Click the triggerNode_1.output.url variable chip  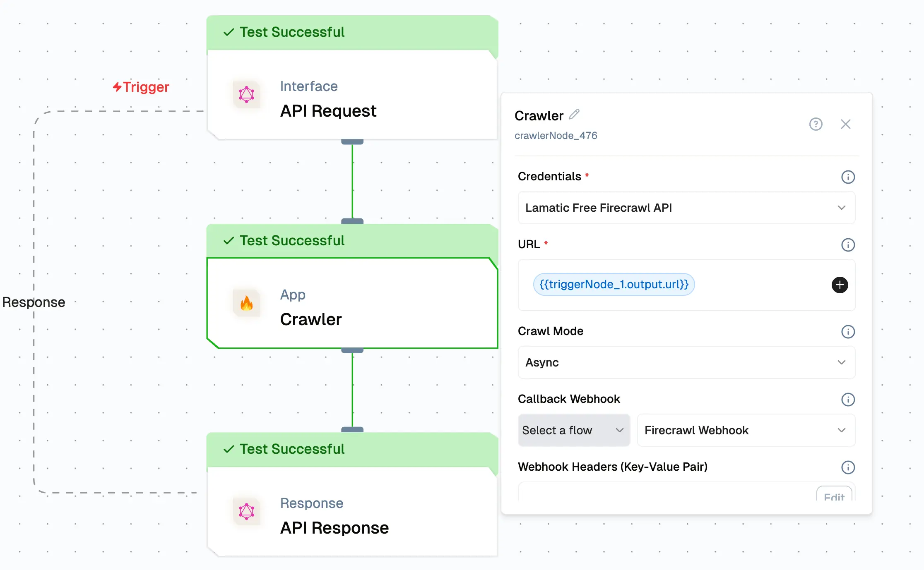pyautogui.click(x=614, y=285)
